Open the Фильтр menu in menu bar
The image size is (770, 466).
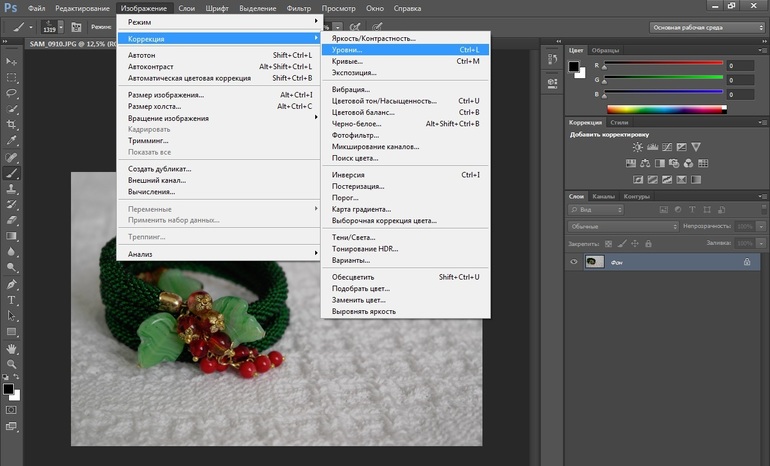[299, 8]
